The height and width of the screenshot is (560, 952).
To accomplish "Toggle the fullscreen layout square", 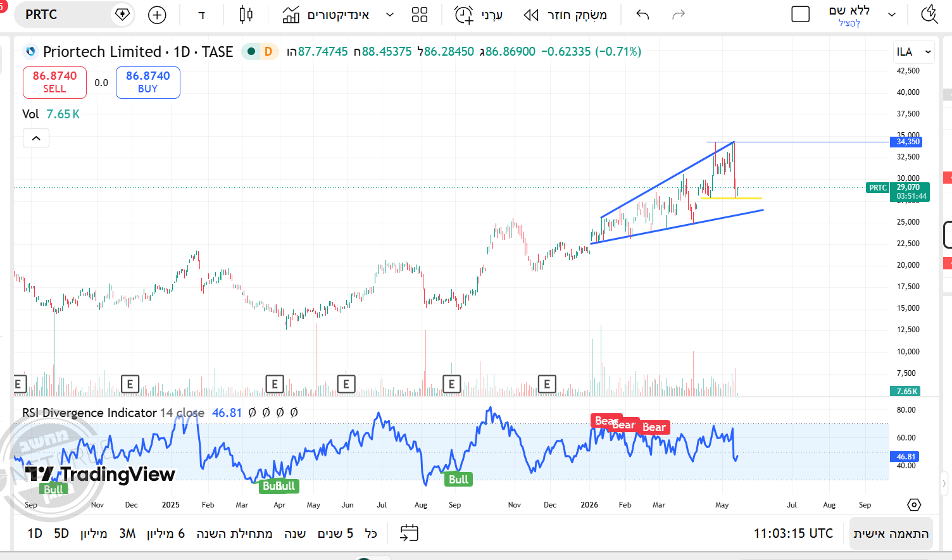I will (801, 15).
